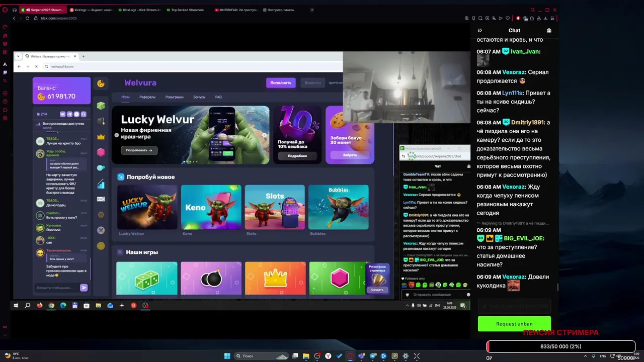Click Подробнее on the cashback banner
This screenshot has height=362, width=644.
pyautogui.click(x=297, y=156)
